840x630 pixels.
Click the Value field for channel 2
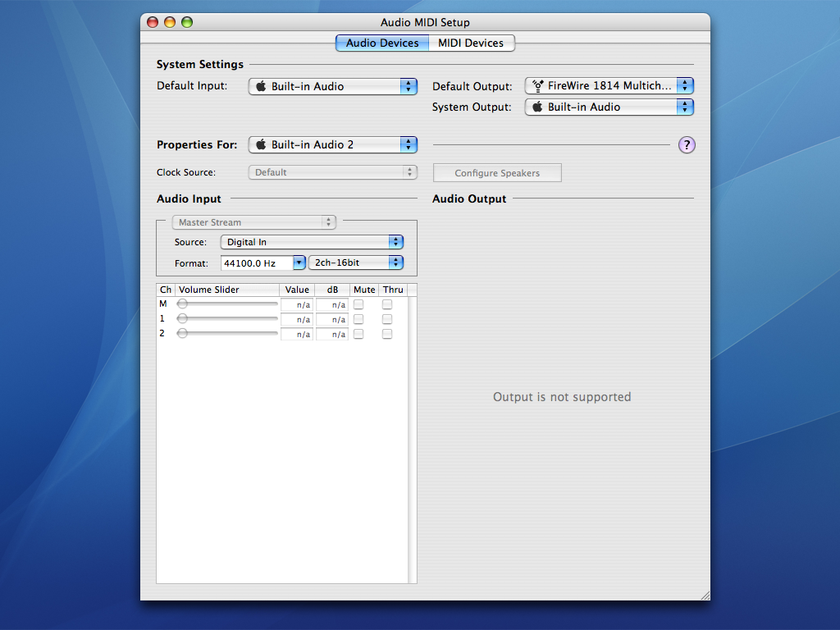pos(297,335)
